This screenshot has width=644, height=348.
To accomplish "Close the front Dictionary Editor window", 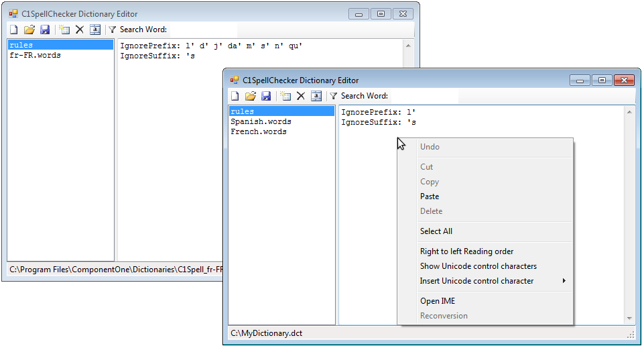I will pyautogui.click(x=625, y=80).
